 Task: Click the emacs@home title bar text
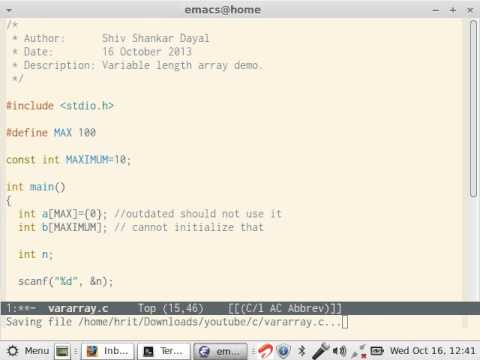(x=223, y=10)
